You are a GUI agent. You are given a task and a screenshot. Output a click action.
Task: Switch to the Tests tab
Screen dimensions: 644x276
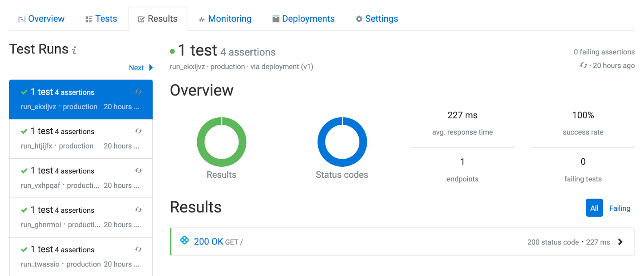pyautogui.click(x=101, y=19)
